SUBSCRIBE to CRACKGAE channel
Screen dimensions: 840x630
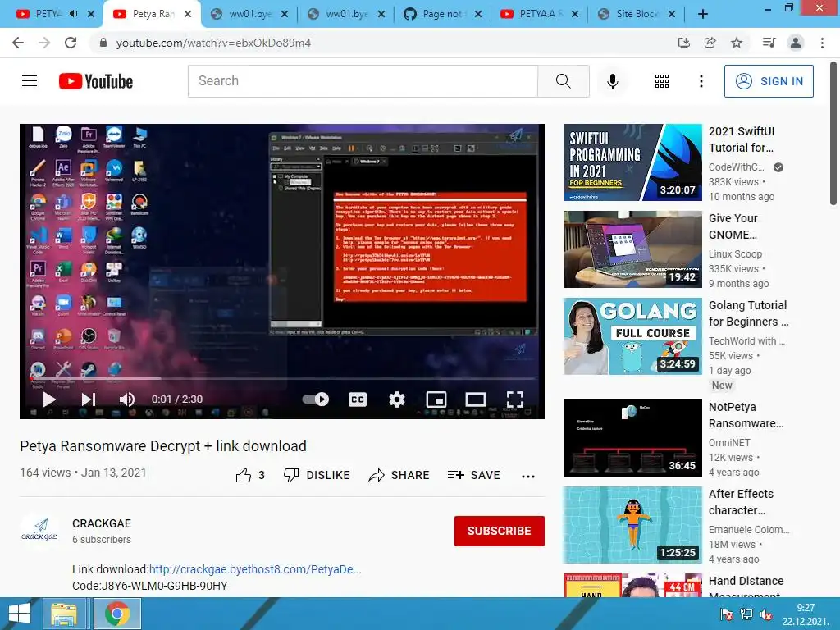click(x=500, y=531)
